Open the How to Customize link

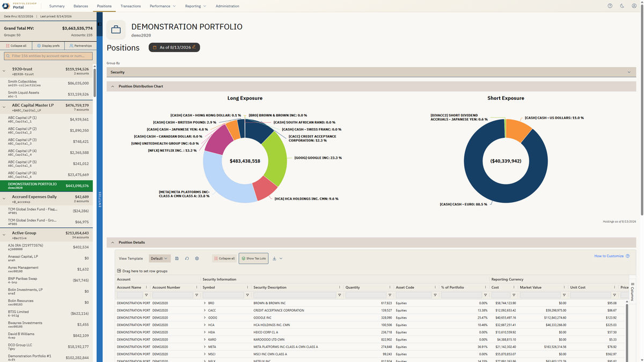click(x=609, y=256)
